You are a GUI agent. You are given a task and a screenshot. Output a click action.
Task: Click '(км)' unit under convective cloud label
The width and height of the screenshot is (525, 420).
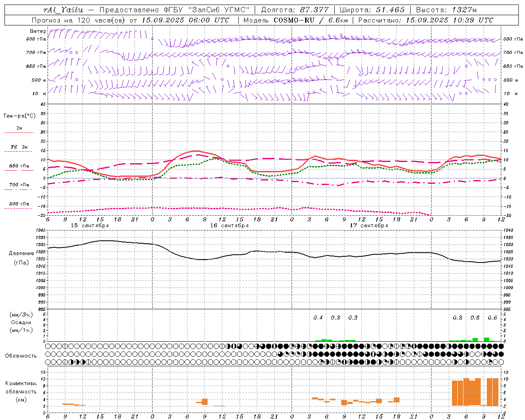point(21,399)
